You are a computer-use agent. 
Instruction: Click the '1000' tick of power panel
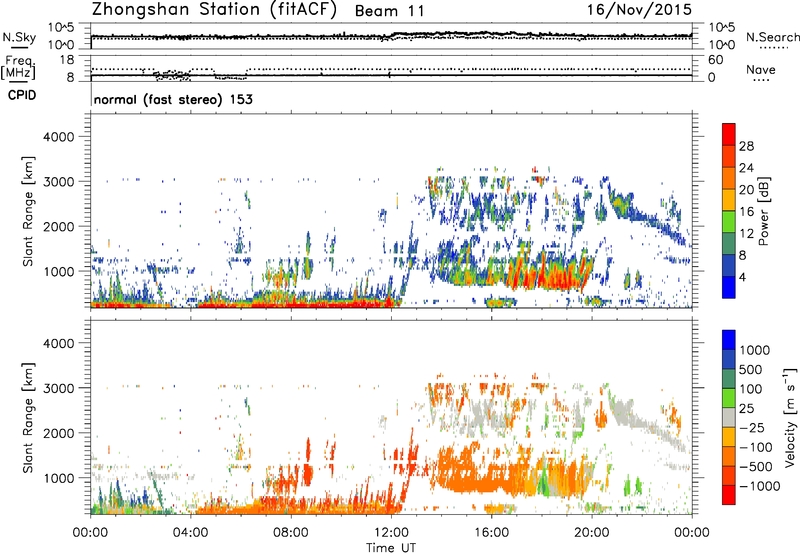58,271
